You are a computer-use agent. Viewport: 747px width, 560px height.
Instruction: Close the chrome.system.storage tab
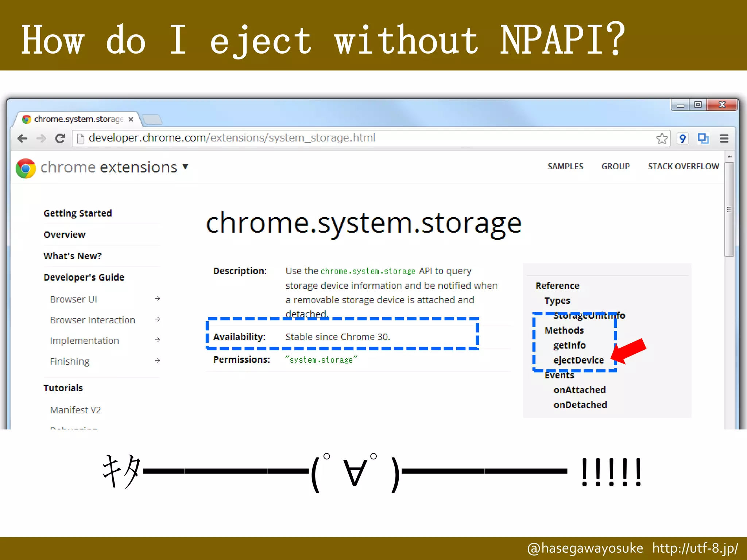(131, 119)
